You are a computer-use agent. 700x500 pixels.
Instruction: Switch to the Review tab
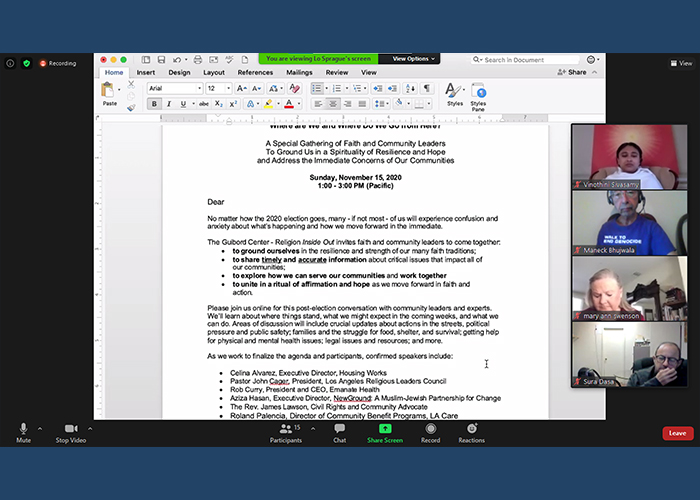click(337, 72)
